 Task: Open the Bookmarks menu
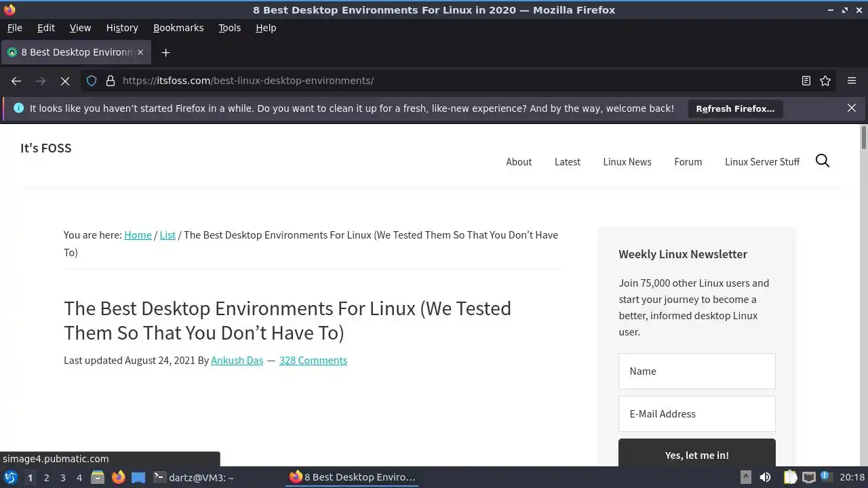[178, 28]
